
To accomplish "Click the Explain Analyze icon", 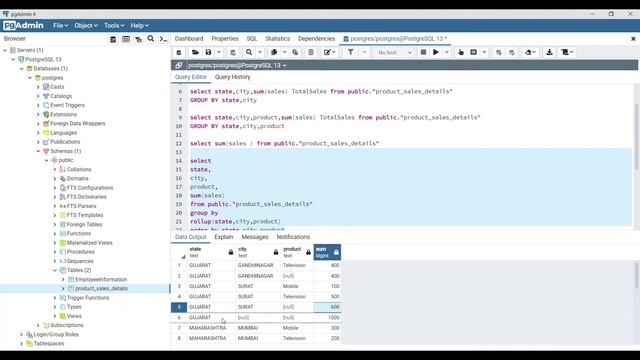I will pyautogui.click(x=473, y=52).
